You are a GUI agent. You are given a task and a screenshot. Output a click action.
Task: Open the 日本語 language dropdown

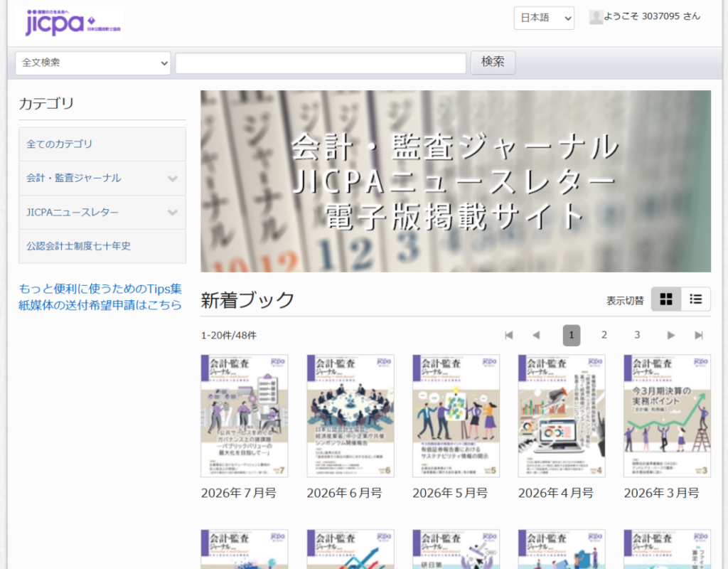[x=544, y=18]
